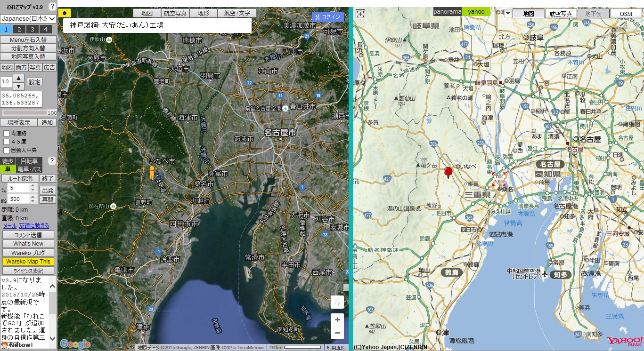644x351 pixels.
Task: Click 地図写真入替 button
Action: point(28,56)
